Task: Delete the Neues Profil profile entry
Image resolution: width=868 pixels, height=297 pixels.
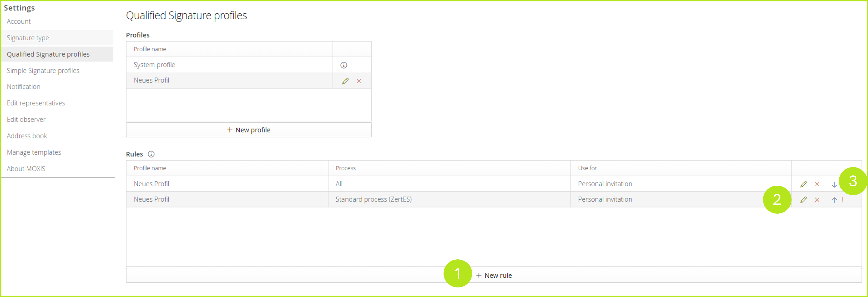Action: pyautogui.click(x=359, y=81)
